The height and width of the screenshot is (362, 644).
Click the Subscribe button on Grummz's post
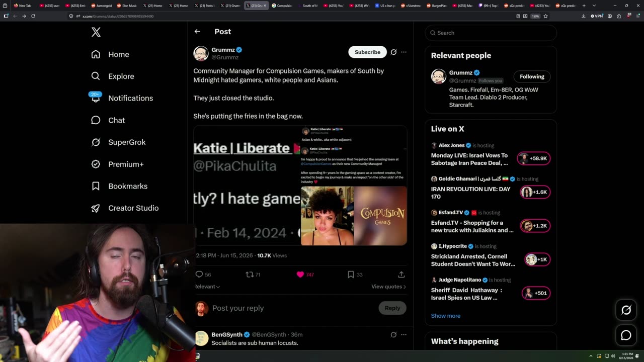(367, 52)
